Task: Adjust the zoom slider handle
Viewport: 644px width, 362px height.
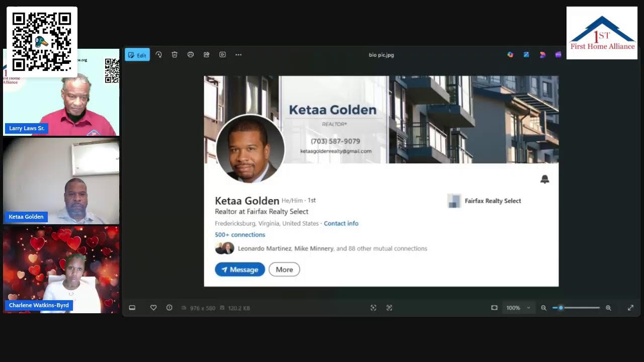Action: click(x=560, y=308)
